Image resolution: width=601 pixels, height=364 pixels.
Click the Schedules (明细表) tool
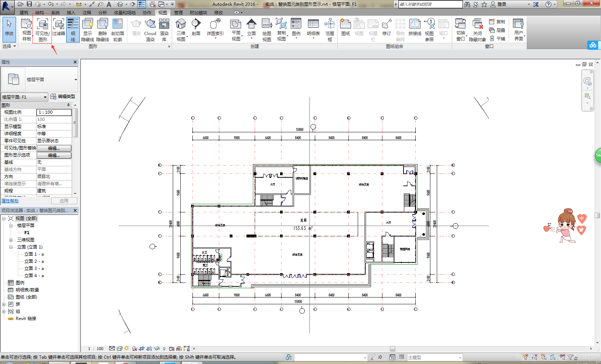pos(313,27)
